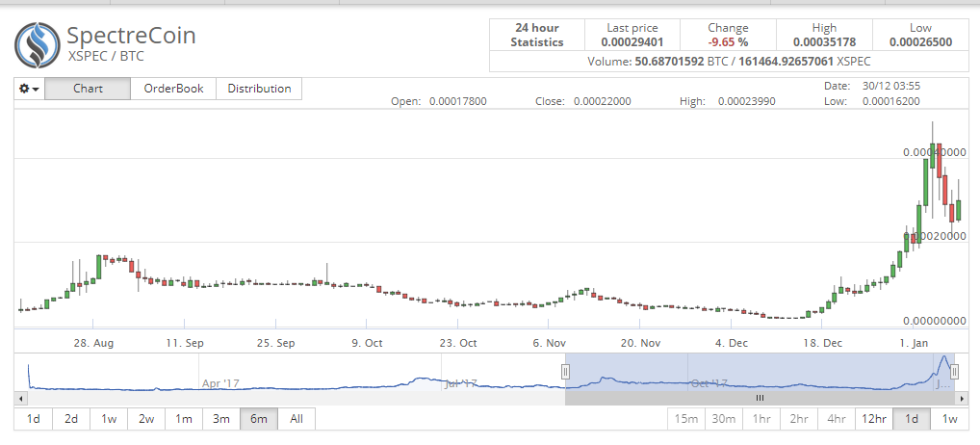Switch to the Chart tab
Viewport: 980px width, 445px height.
88,89
